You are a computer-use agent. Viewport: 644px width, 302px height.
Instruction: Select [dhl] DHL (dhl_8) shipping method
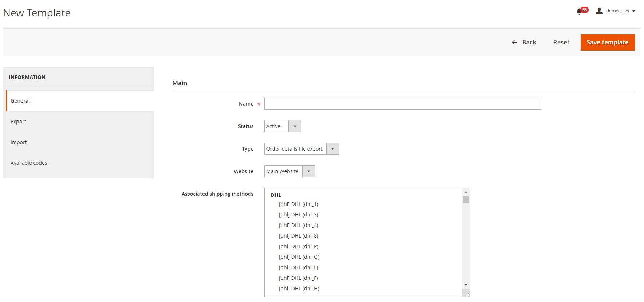[299, 236]
